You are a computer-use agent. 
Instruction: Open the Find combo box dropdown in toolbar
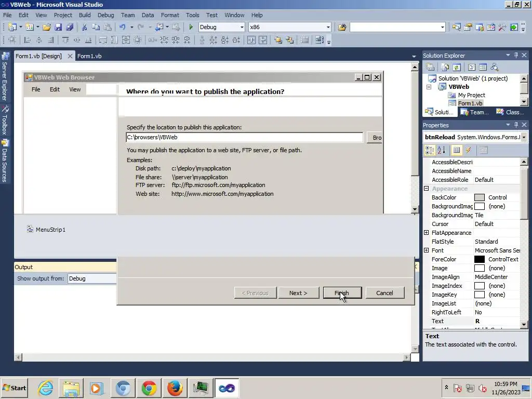[x=443, y=27]
